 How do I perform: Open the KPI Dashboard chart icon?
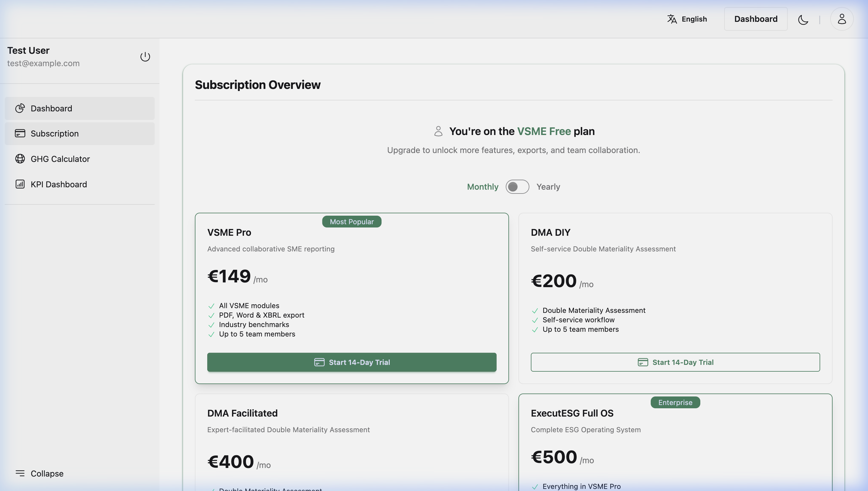pos(20,184)
